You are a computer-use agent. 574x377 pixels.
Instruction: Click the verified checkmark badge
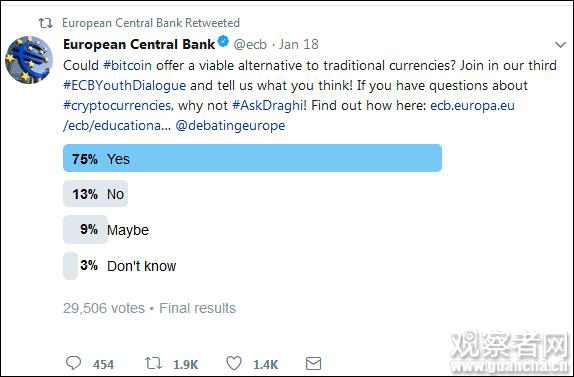point(223,41)
